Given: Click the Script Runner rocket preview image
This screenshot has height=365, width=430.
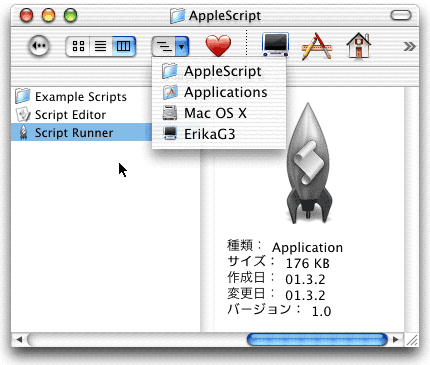Looking at the screenshot, I should [x=308, y=163].
